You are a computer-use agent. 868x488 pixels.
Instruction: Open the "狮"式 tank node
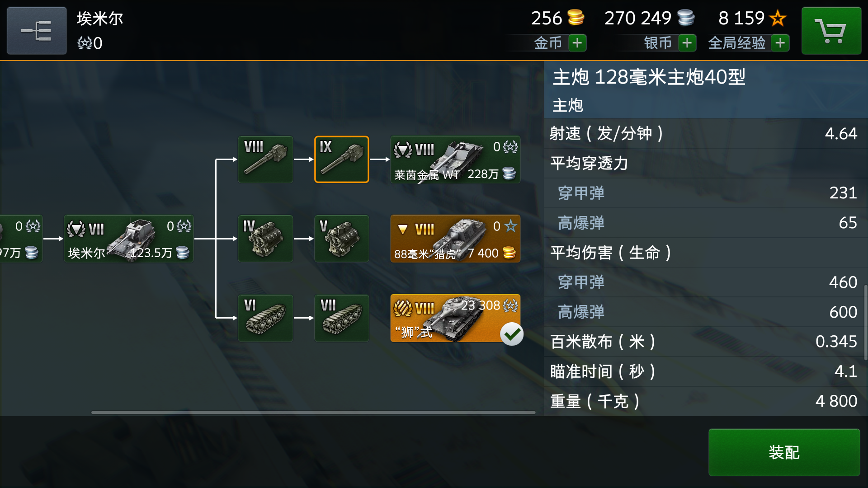click(x=455, y=318)
